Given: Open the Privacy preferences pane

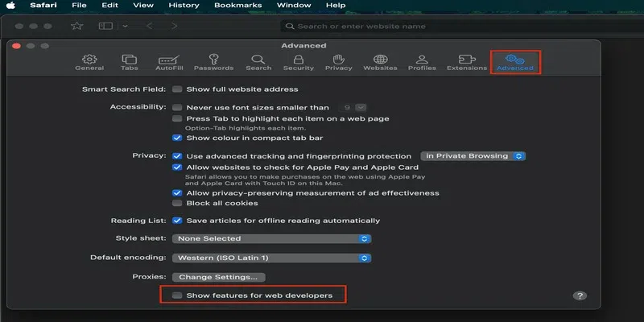Looking at the screenshot, I should click(338, 63).
